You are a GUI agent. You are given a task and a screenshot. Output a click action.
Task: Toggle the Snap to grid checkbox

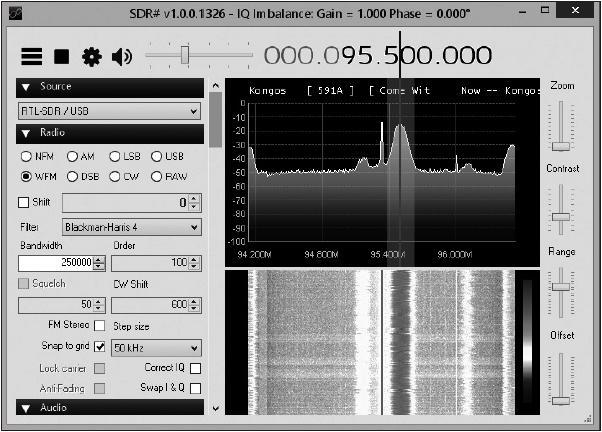(99, 347)
